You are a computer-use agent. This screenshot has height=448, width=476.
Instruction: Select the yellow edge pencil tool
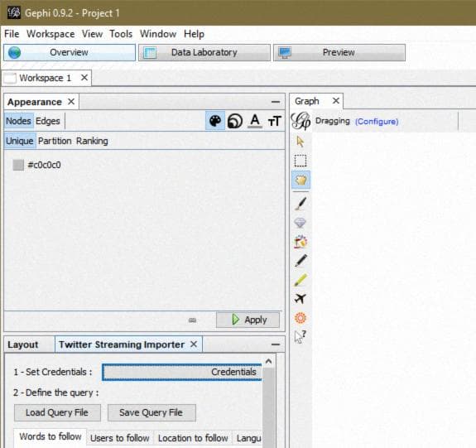(301, 280)
